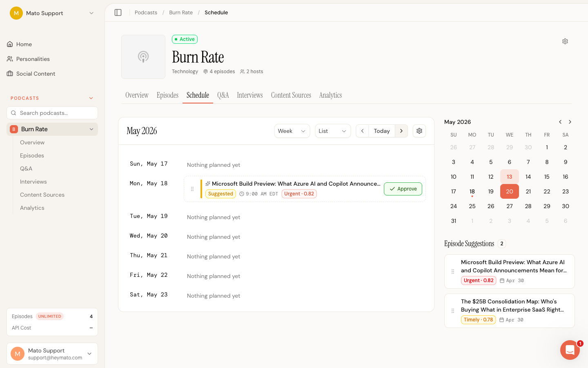The height and width of the screenshot is (368, 588).
Task: Open the chat support bubble
Action: point(570,350)
